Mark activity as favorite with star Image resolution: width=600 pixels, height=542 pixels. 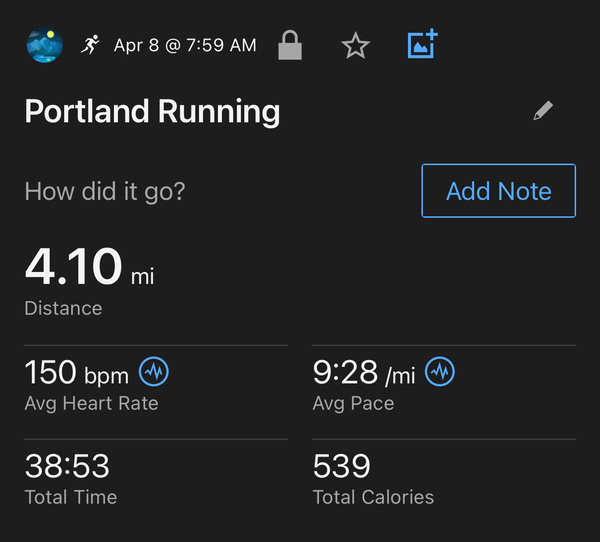pos(355,45)
